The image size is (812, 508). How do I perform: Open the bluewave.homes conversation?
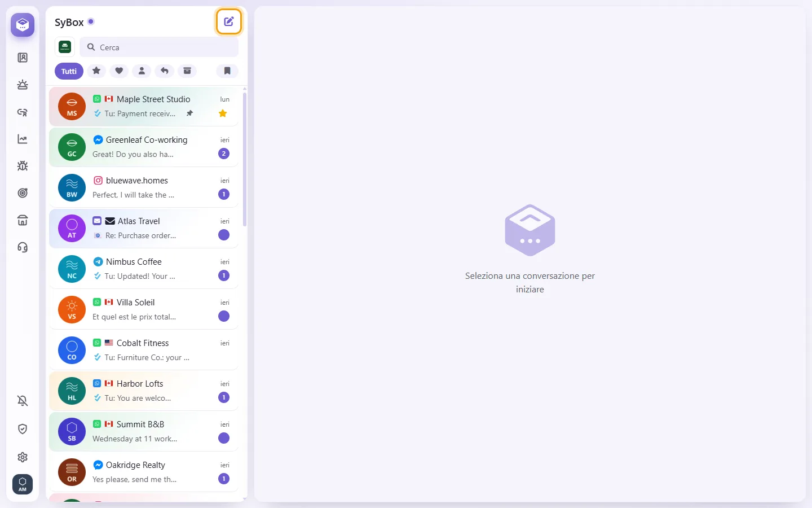pyautogui.click(x=144, y=187)
